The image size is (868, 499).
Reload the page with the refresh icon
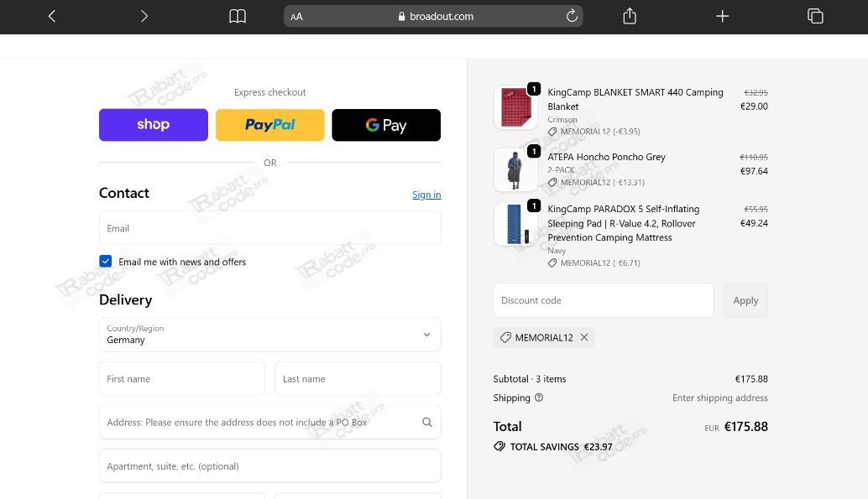(572, 16)
